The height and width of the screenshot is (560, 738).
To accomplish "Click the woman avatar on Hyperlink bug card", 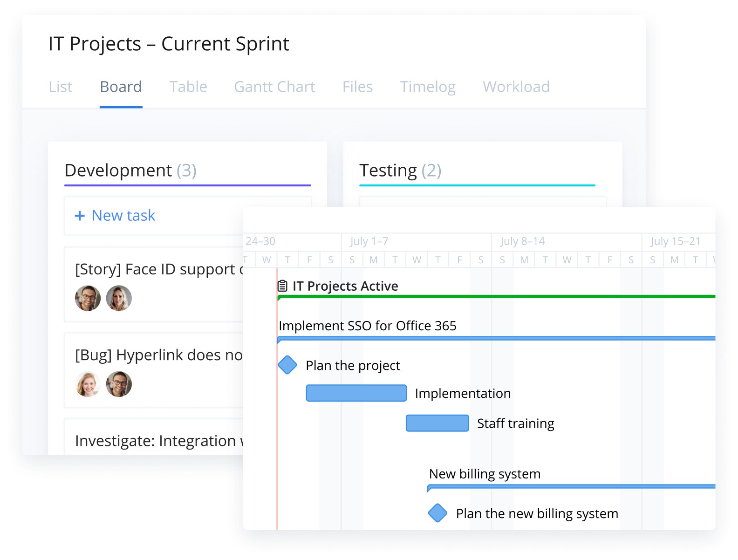I will pos(88,384).
